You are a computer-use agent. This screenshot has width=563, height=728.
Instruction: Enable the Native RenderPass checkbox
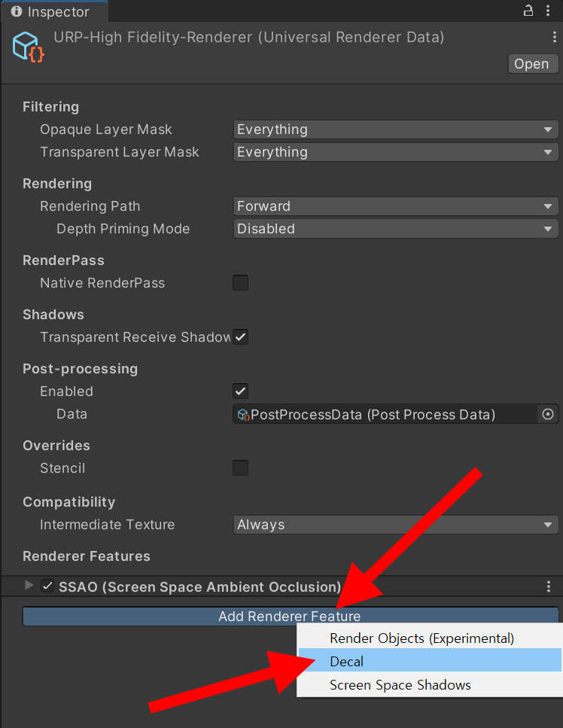(x=240, y=283)
